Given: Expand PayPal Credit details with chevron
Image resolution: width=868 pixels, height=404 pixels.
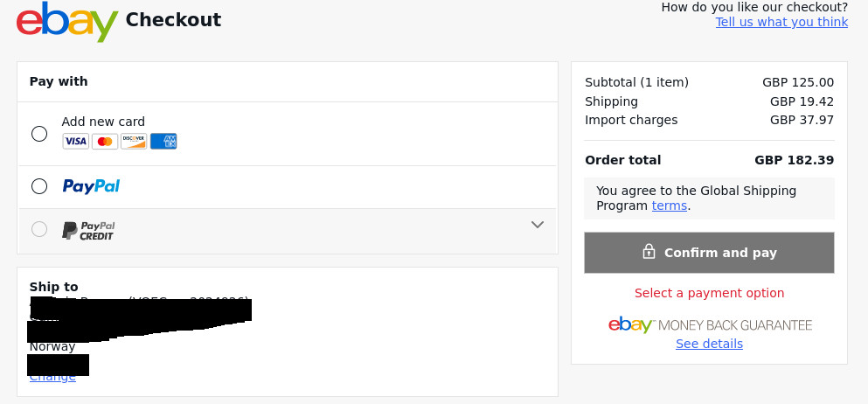Looking at the screenshot, I should (x=538, y=225).
